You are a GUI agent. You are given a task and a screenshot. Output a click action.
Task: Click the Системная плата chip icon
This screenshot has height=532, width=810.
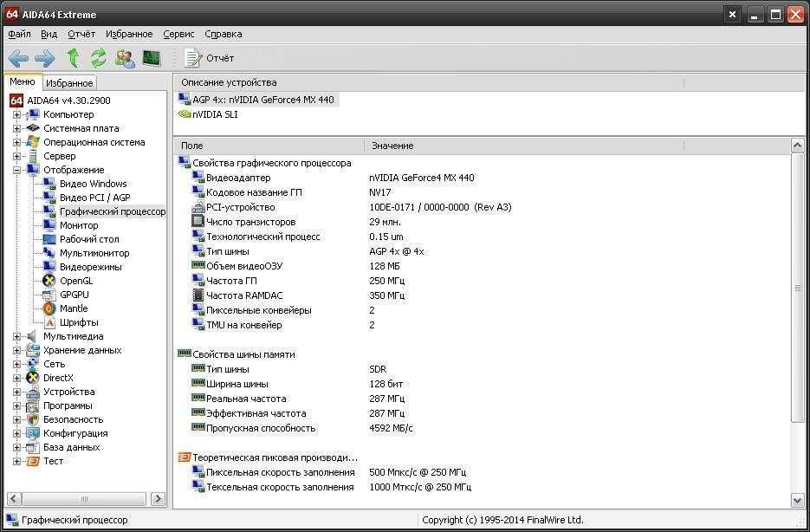tap(33, 128)
